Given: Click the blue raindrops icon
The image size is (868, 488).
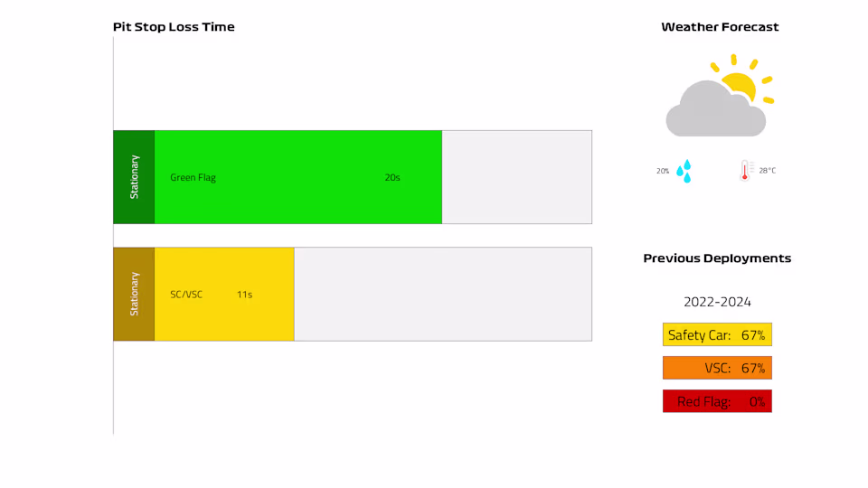Looking at the screenshot, I should click(x=684, y=171).
